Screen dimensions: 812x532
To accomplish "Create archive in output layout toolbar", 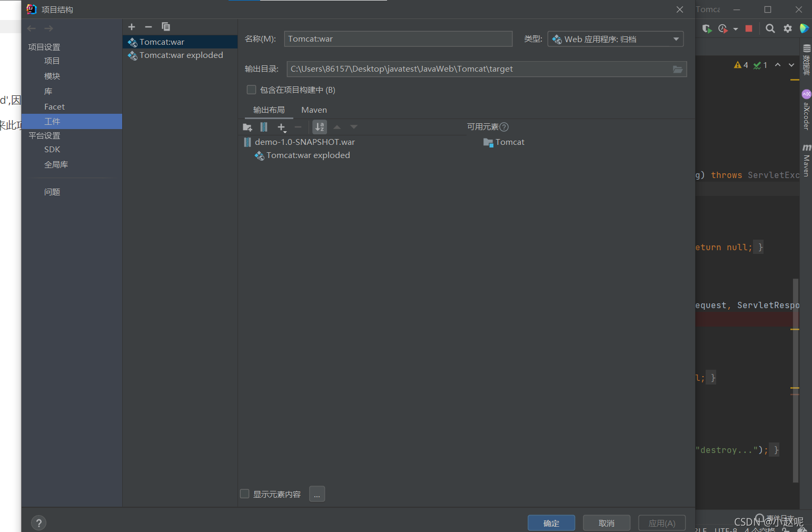I will click(x=264, y=127).
